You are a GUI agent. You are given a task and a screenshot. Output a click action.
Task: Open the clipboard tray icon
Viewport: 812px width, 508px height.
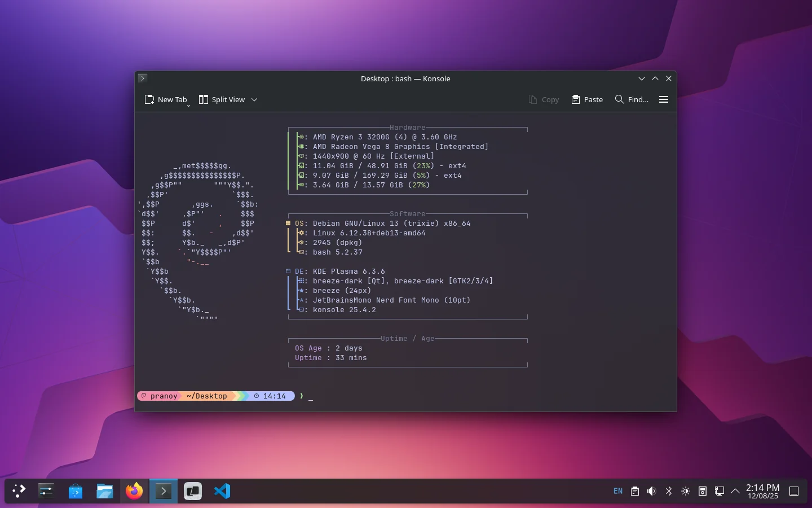coord(635,491)
